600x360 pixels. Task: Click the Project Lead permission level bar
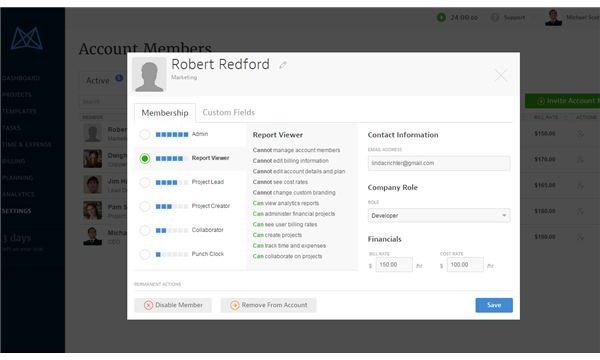click(172, 182)
